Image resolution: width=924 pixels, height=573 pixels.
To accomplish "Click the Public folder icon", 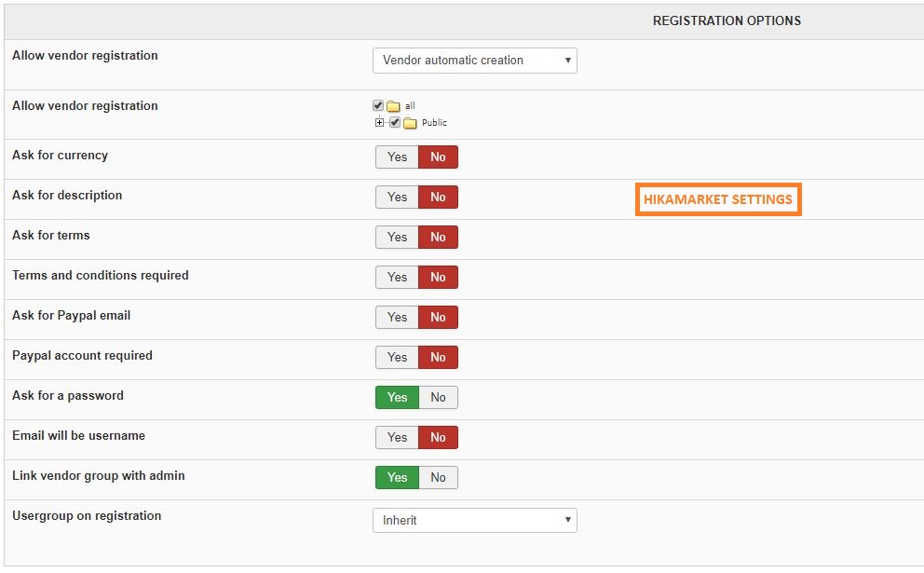I will 410,123.
